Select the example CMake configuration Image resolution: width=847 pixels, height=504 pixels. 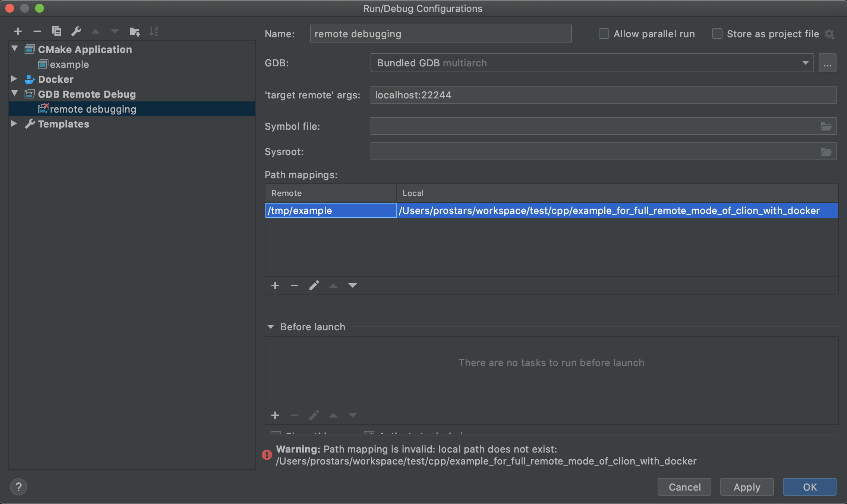pyautogui.click(x=69, y=64)
